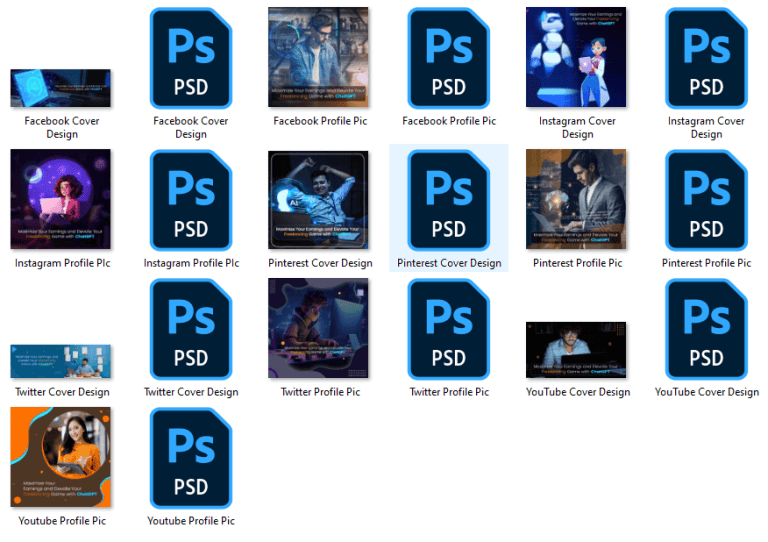Click the 'Youtube Profile Pic' label under PSD icon
The height and width of the screenshot is (542, 768).
[191, 520]
